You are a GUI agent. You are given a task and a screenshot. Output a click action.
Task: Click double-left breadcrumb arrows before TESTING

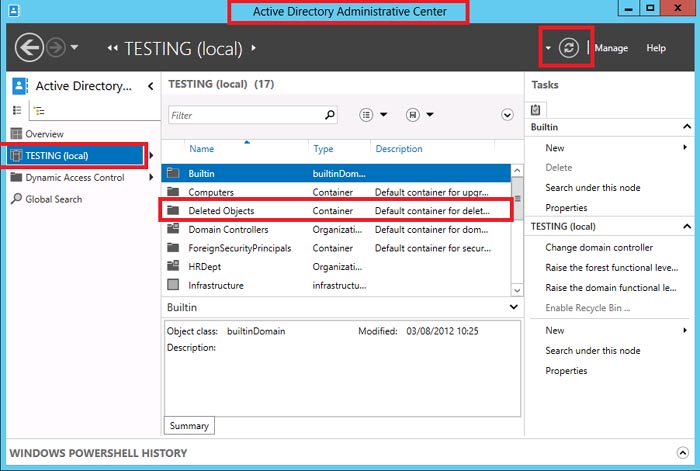tap(112, 48)
